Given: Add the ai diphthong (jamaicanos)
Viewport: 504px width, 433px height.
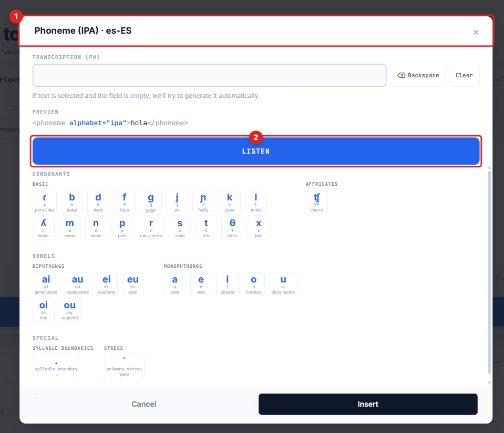Looking at the screenshot, I should pos(46,284).
